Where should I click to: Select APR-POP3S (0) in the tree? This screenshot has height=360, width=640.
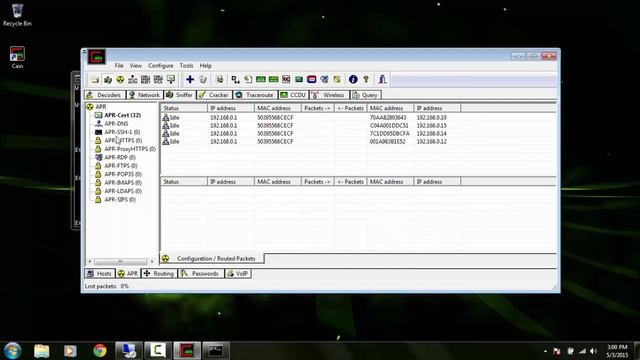pos(123,174)
